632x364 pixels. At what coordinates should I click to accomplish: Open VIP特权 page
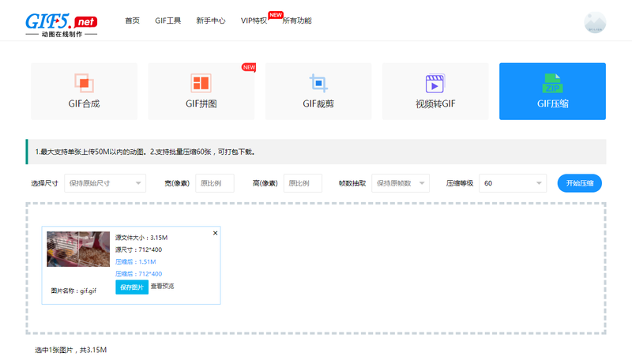(x=254, y=21)
